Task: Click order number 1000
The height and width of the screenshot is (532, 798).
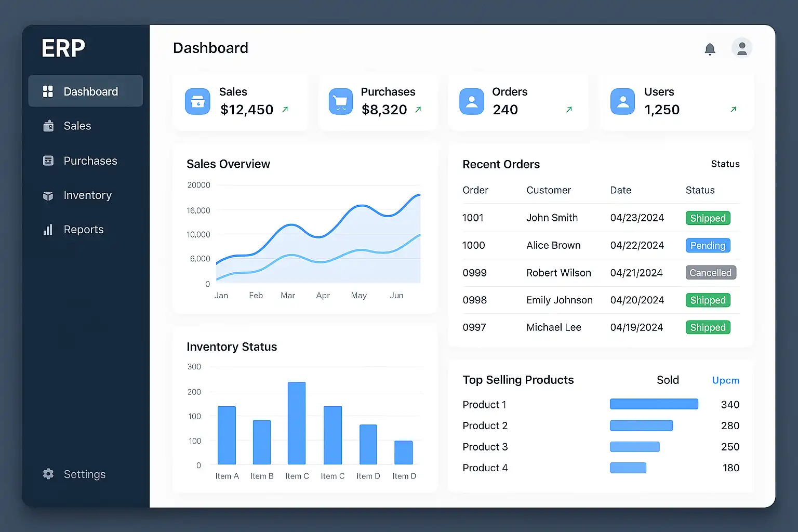Action: pyautogui.click(x=474, y=245)
